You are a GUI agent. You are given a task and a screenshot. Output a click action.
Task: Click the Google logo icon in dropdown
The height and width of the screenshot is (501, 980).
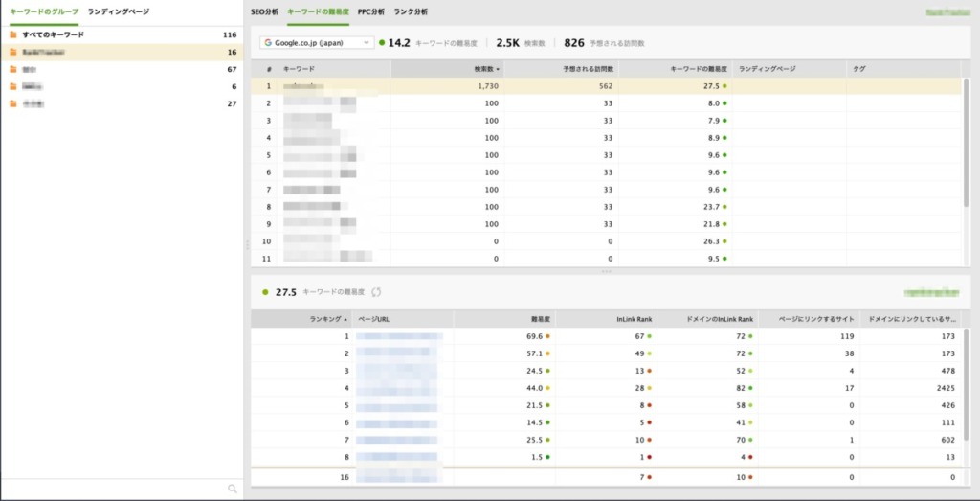[x=268, y=43]
